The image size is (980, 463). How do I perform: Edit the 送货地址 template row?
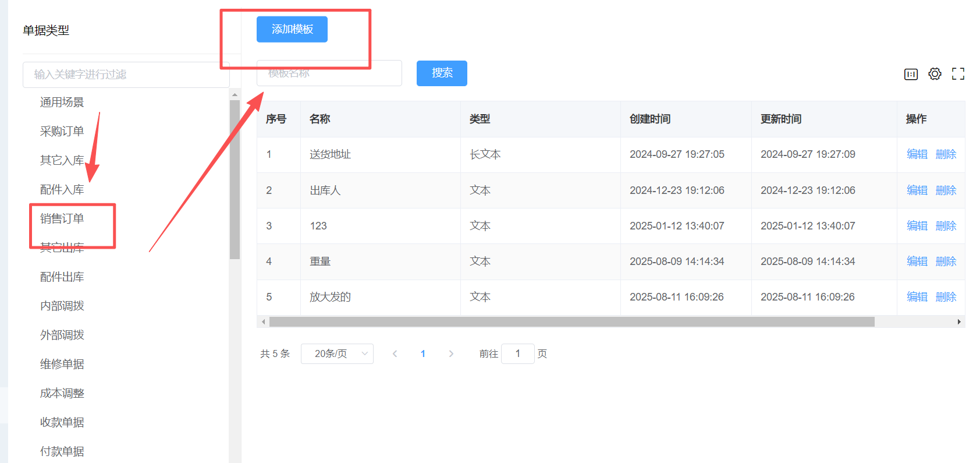tap(917, 154)
